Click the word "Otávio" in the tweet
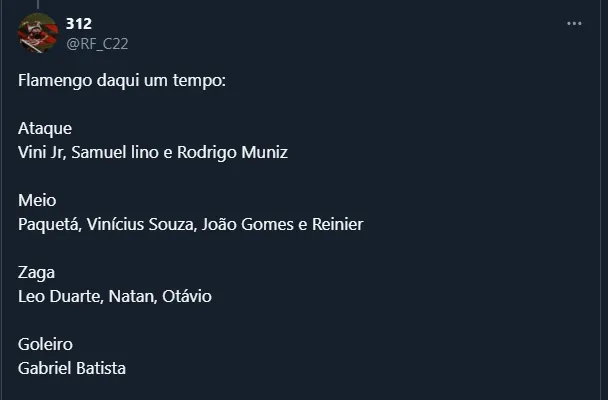 click(187, 296)
